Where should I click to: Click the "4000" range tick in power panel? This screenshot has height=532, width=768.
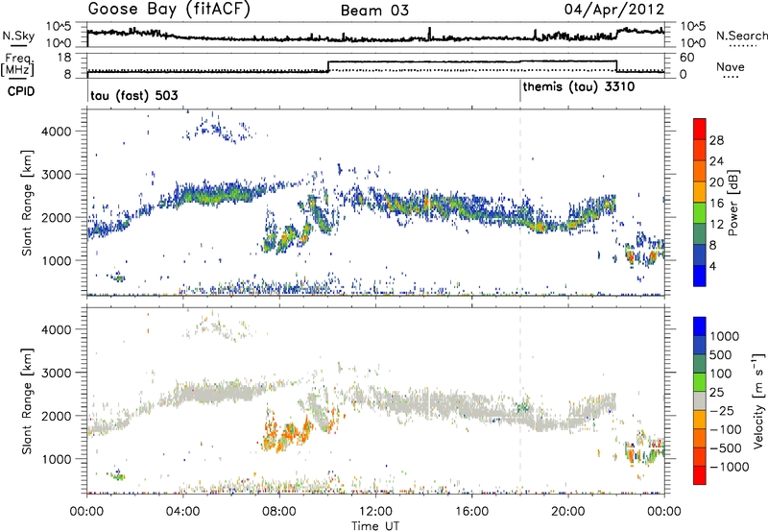57,132
